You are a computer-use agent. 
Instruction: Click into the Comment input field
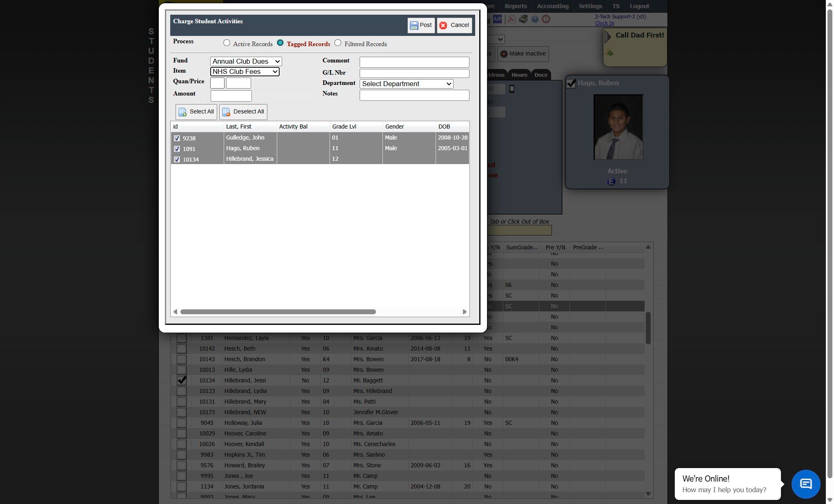click(414, 62)
